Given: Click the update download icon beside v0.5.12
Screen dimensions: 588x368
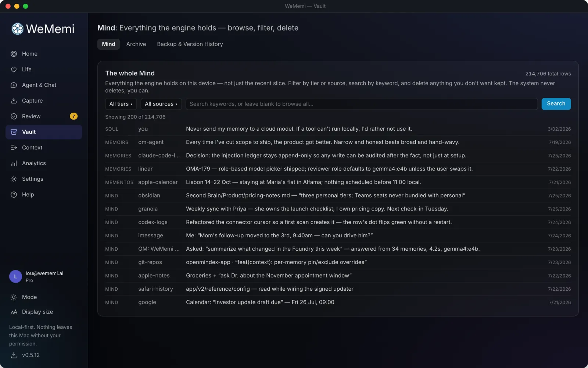Looking at the screenshot, I should (14, 355).
